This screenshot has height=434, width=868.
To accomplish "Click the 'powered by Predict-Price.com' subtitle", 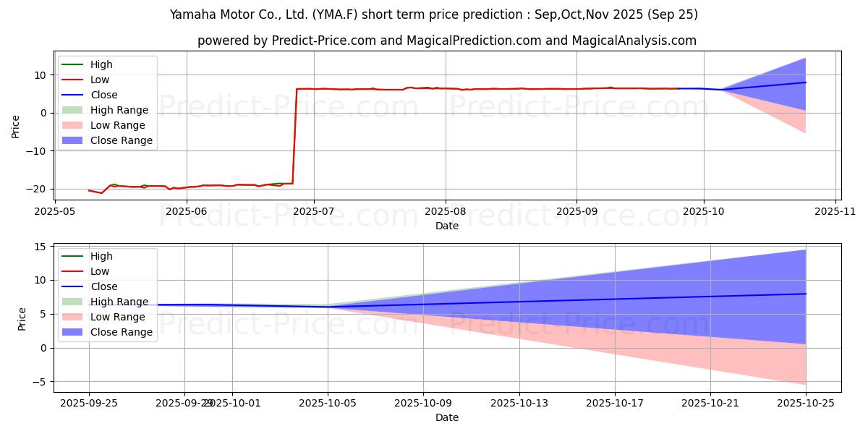I will [x=446, y=41].
